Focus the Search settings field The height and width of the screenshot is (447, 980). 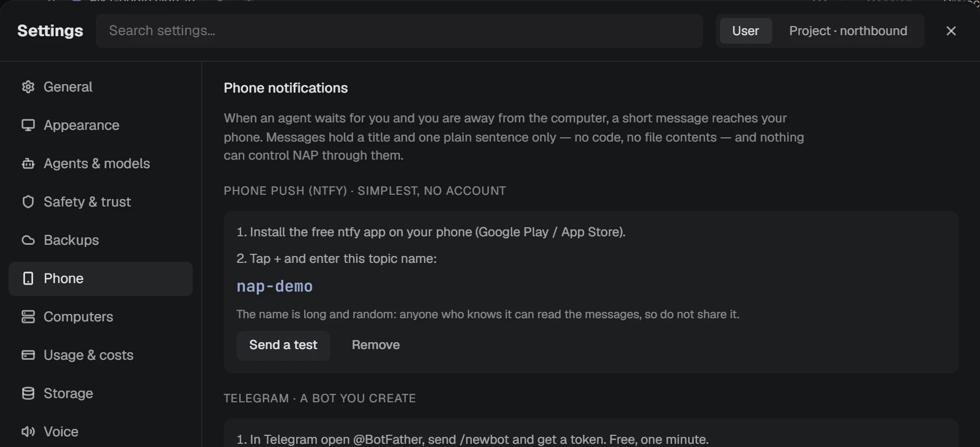399,31
